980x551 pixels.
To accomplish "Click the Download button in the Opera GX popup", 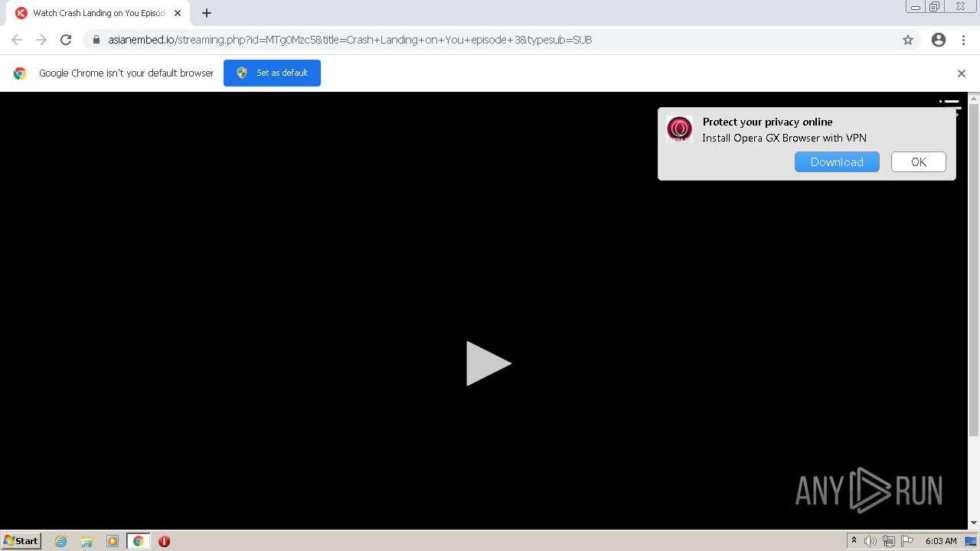I will pos(837,162).
